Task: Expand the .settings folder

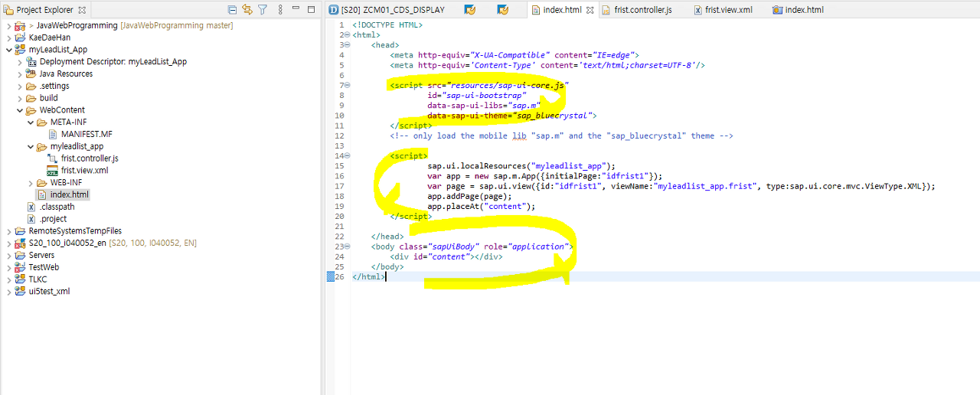Action: (19, 87)
